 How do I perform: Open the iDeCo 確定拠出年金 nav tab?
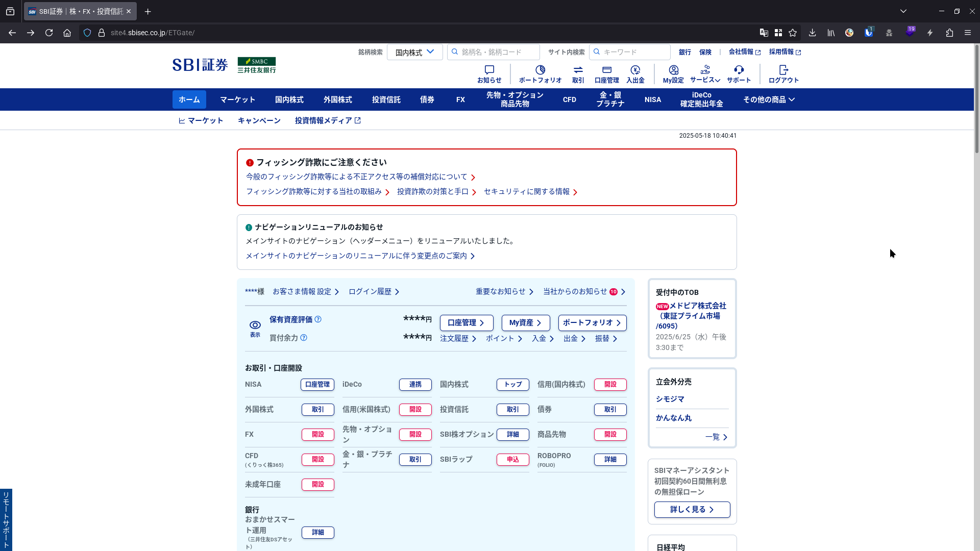point(702,99)
